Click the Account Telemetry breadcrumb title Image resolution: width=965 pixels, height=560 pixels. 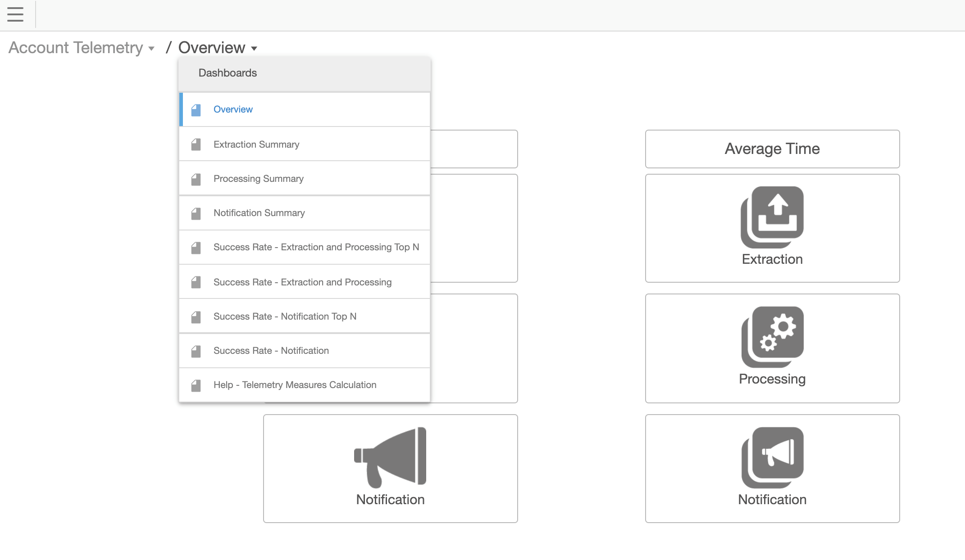coord(76,48)
